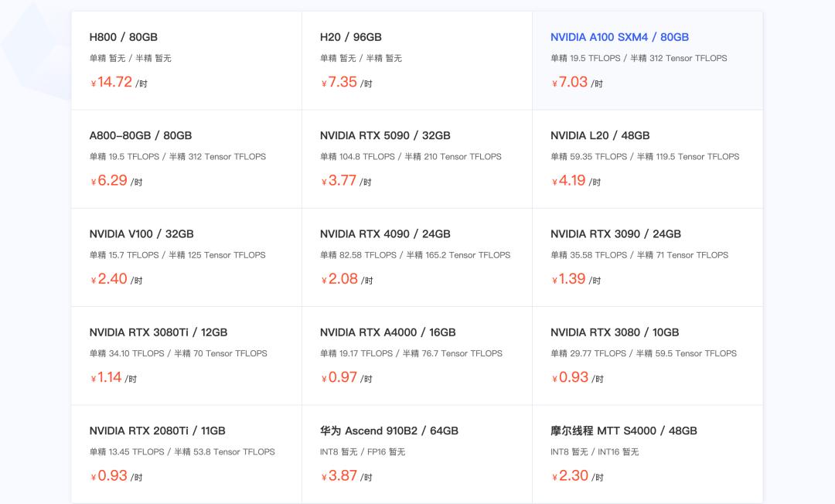
Task: Click the ¥7.03 price of A100 SXM4
Action: pyautogui.click(x=573, y=82)
